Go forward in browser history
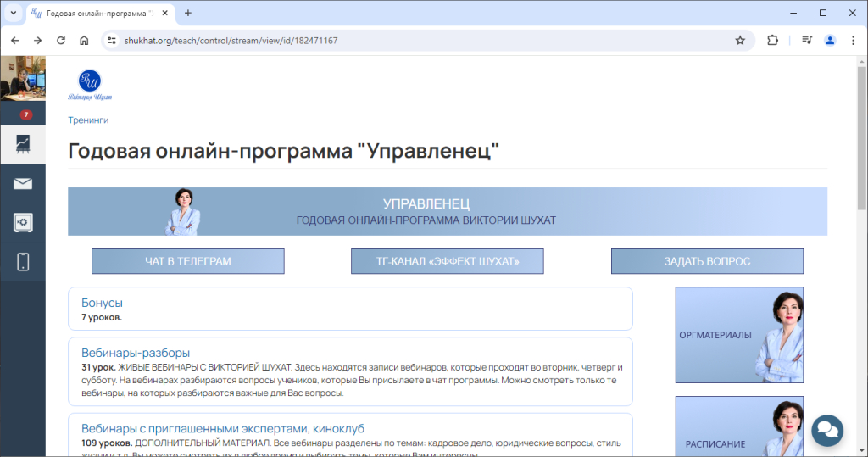The height and width of the screenshot is (457, 868). (37, 41)
